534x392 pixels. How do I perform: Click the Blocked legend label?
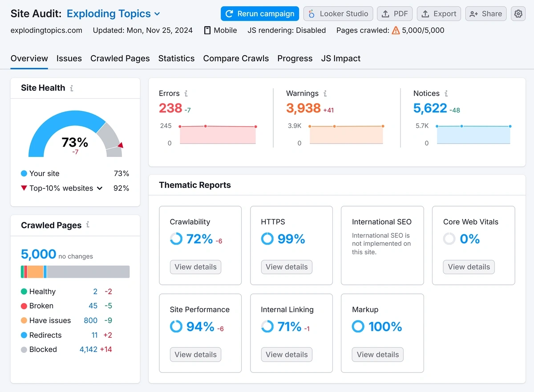point(43,349)
